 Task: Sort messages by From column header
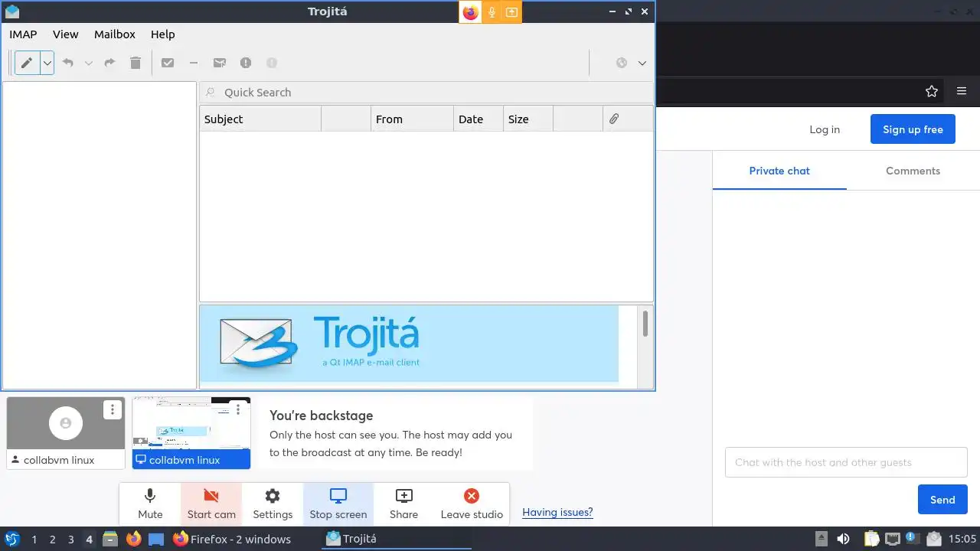pyautogui.click(x=412, y=119)
